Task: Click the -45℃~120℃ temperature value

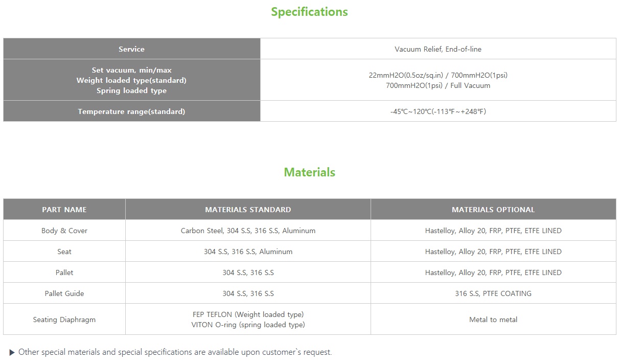Action: point(438,111)
